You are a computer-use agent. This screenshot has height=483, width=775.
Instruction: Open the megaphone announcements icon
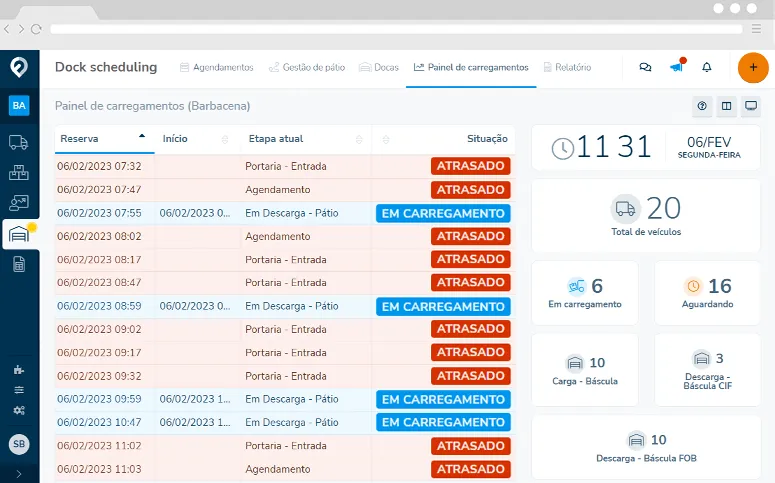677,67
